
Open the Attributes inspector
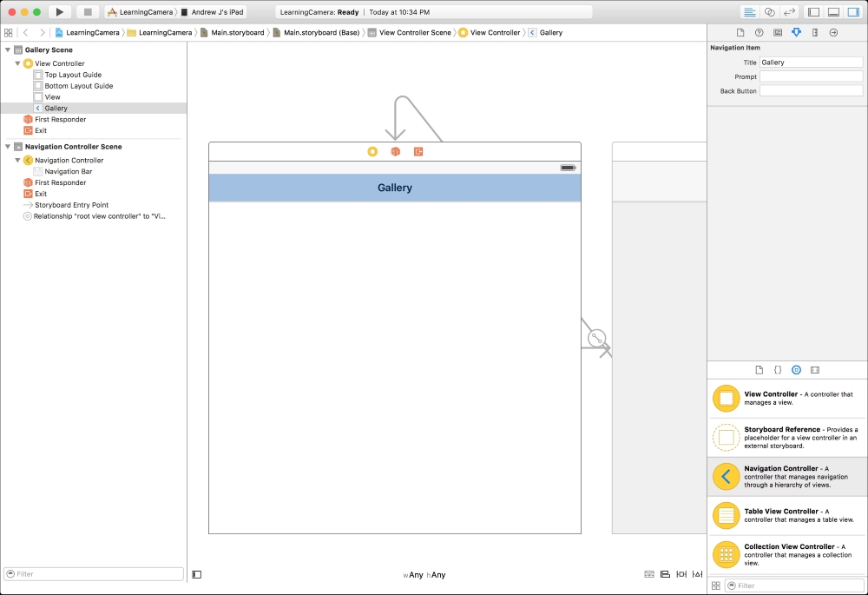pyautogui.click(x=797, y=31)
